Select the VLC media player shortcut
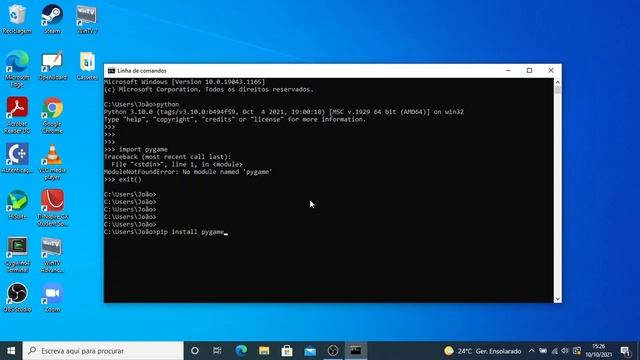This screenshot has height=360, width=640. 52,162
